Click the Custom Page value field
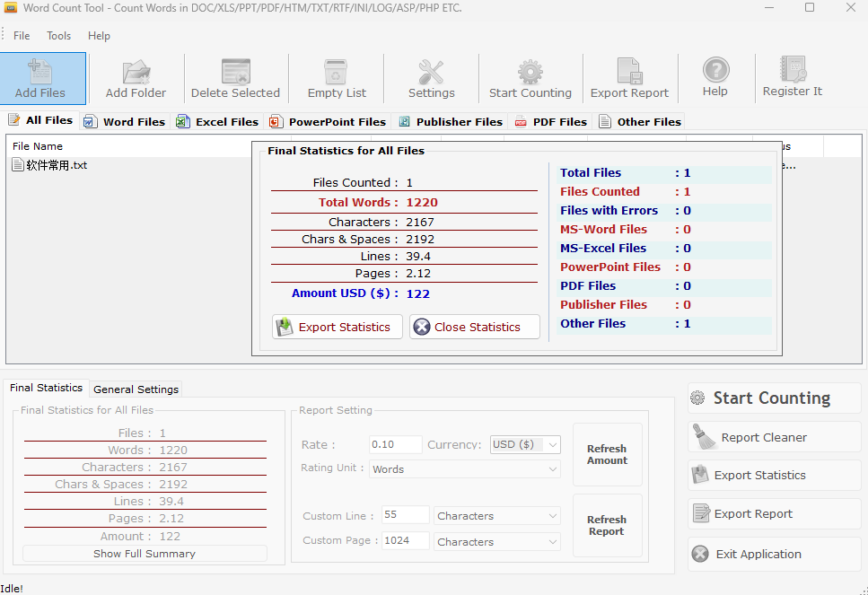 (405, 540)
